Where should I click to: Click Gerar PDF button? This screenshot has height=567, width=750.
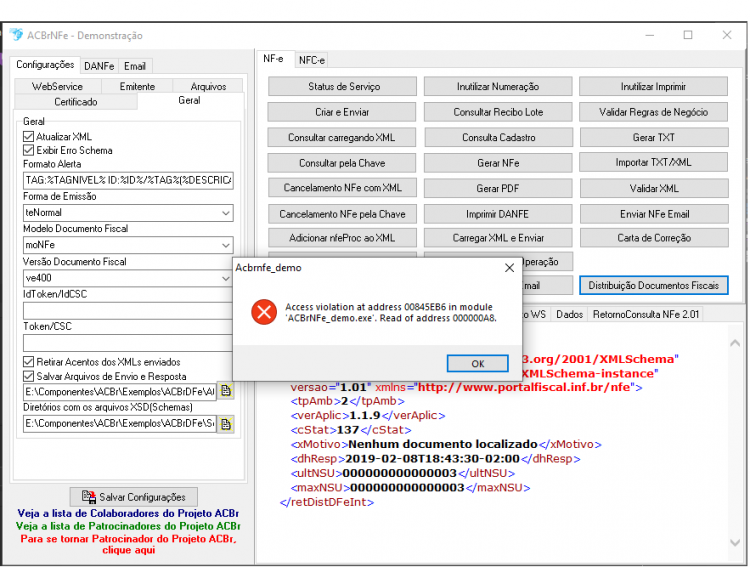(x=498, y=188)
